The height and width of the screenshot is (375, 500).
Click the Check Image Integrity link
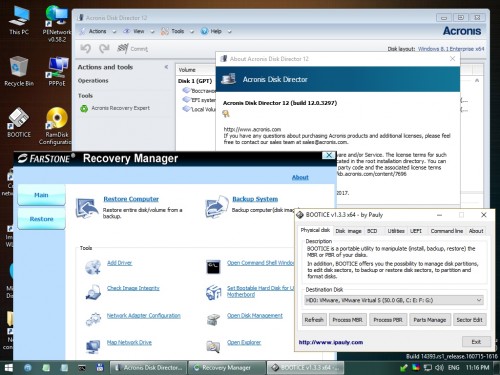click(x=133, y=288)
